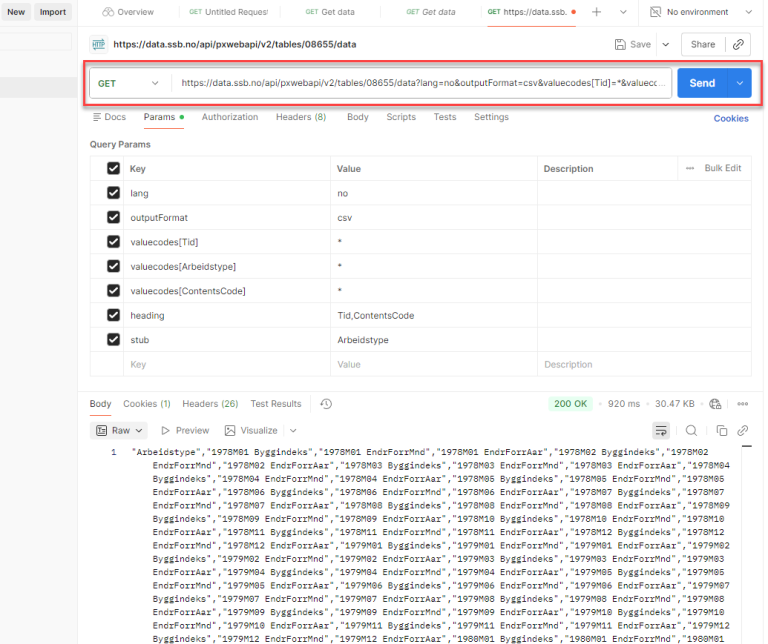Open the response more options menu
The width and height of the screenshot is (768, 644).
click(742, 404)
